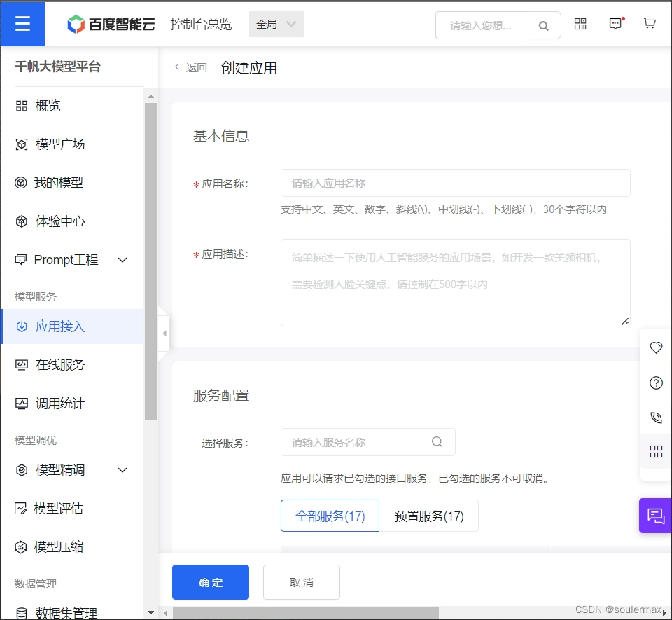Click the 模型广场 icon
This screenshot has width=672, height=620.
22,144
